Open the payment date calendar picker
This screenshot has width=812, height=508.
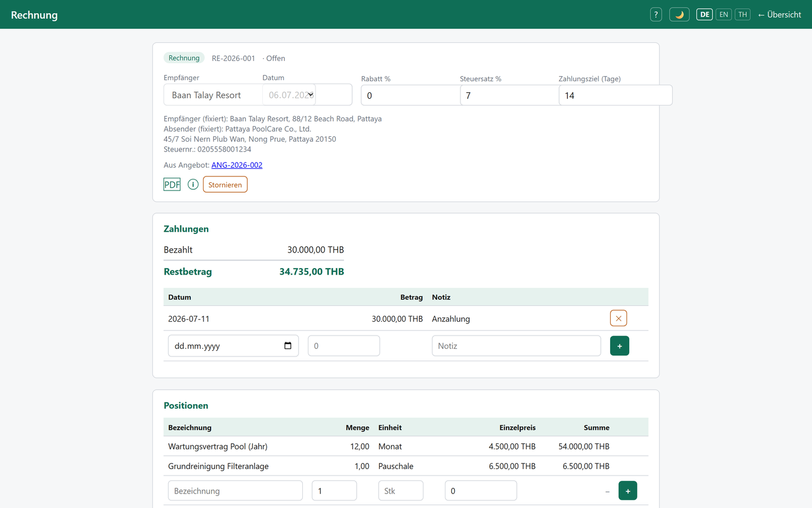click(288, 345)
